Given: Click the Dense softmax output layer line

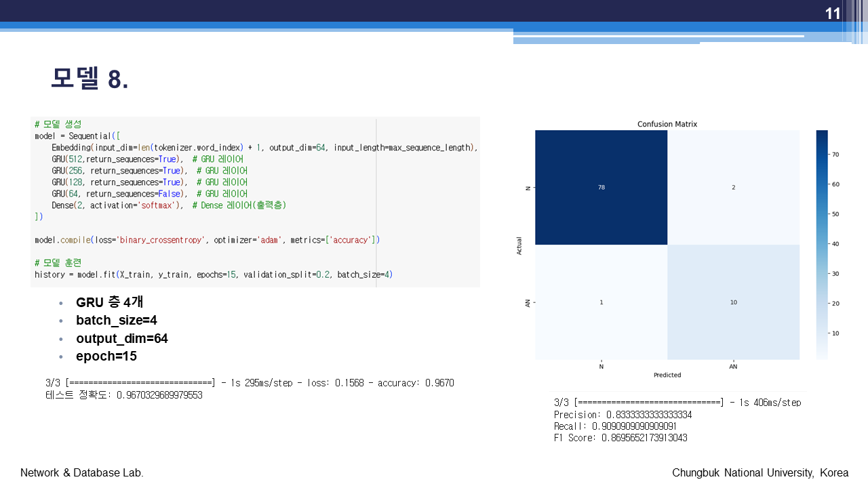Looking at the screenshot, I should coord(169,205).
